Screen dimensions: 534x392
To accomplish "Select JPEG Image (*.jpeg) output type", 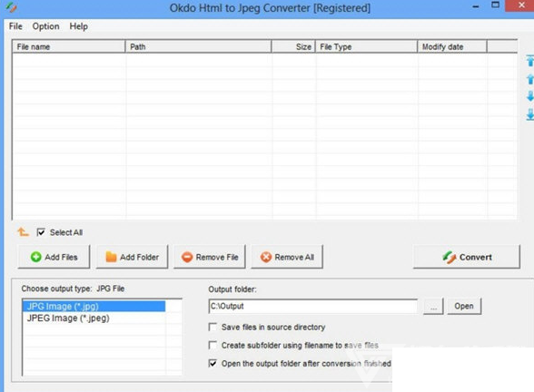I will [94, 318].
